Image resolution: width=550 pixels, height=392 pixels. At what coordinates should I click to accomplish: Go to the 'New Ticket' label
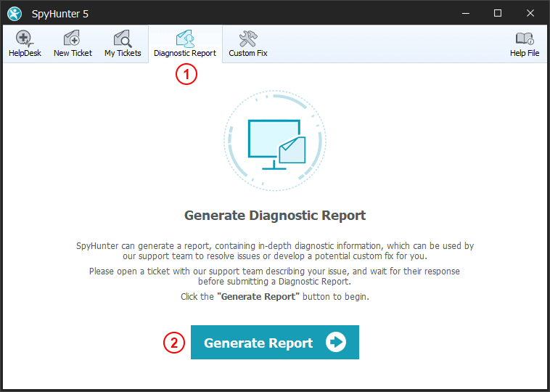(x=73, y=53)
